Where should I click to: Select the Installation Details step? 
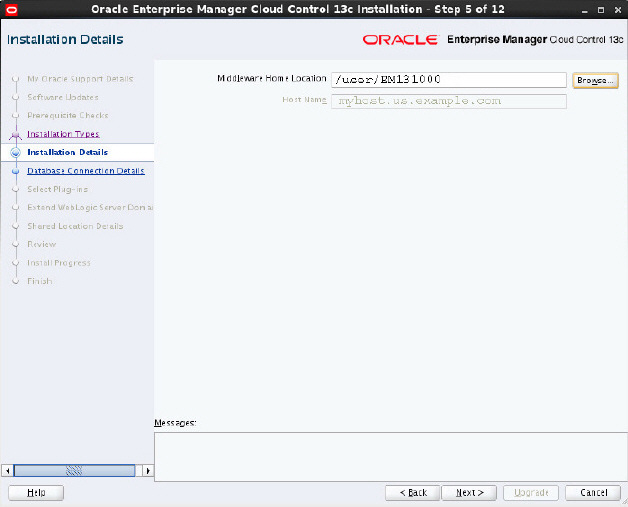(x=67, y=153)
